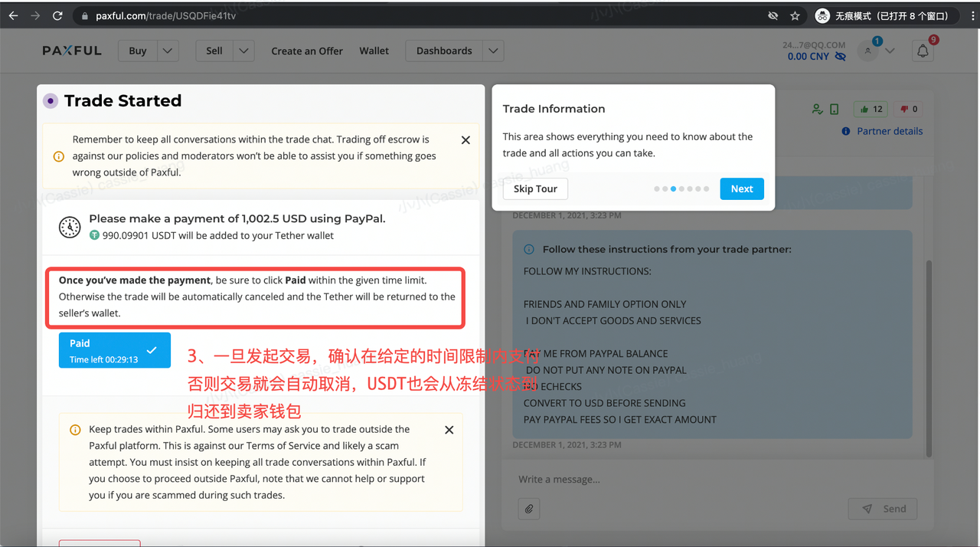980x547 pixels.
Task: Dismiss the Keep trades within Paxful notice
Action: (449, 430)
